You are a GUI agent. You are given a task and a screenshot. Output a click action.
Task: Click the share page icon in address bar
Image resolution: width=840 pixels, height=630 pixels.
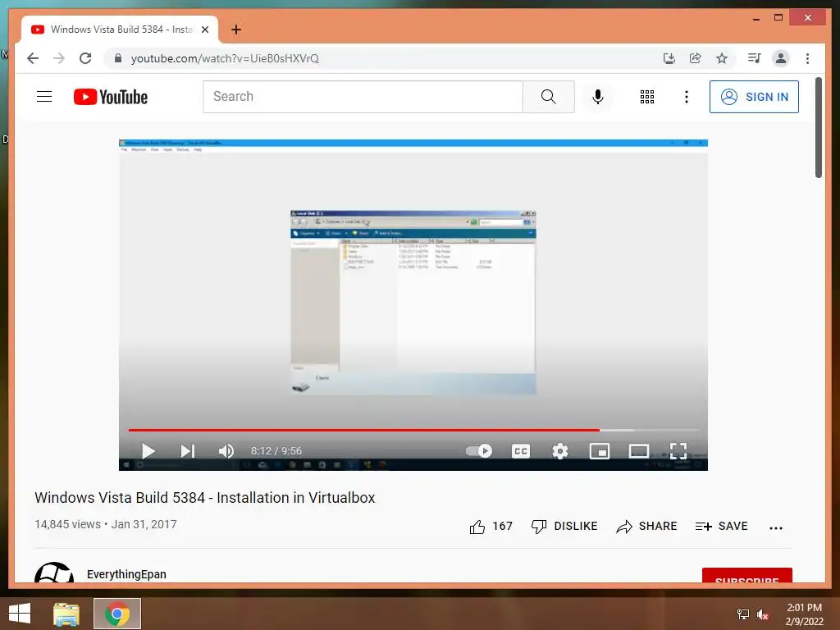point(696,58)
